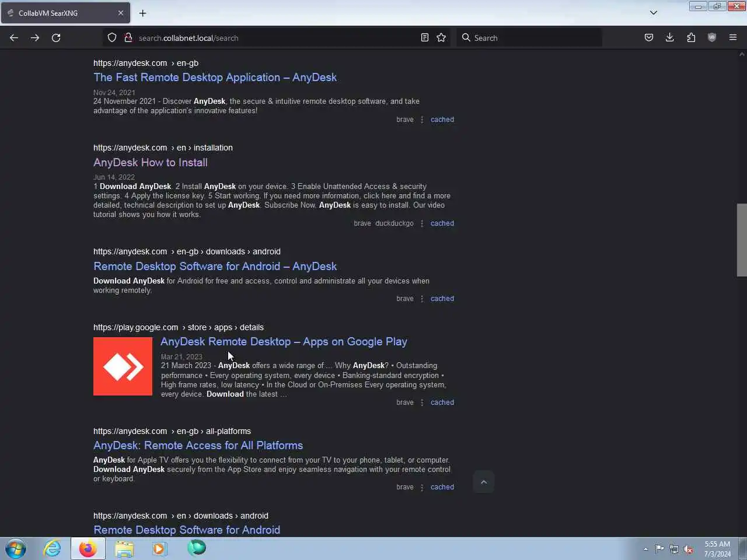Viewport: 747px width, 560px height.
Task: Open Action Center flag icon
Action: [659, 549]
